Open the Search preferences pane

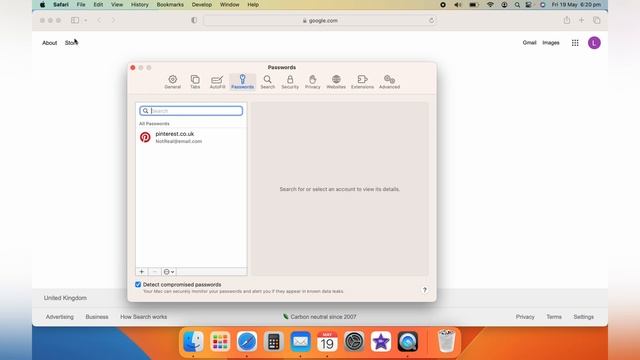[267, 82]
